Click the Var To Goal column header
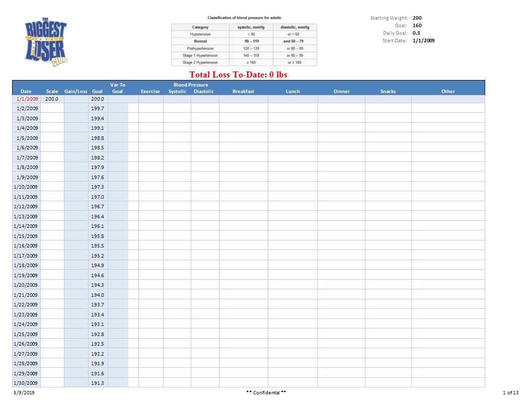The height and width of the screenshot is (411, 532). (117, 88)
